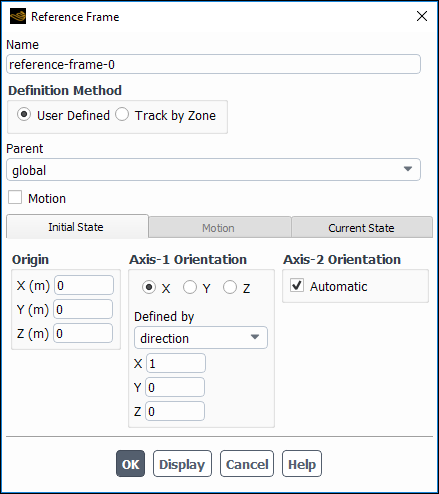This screenshot has height=494, width=439.
Task: Select Y for Axis-1 Orientation
Action: coord(190,287)
